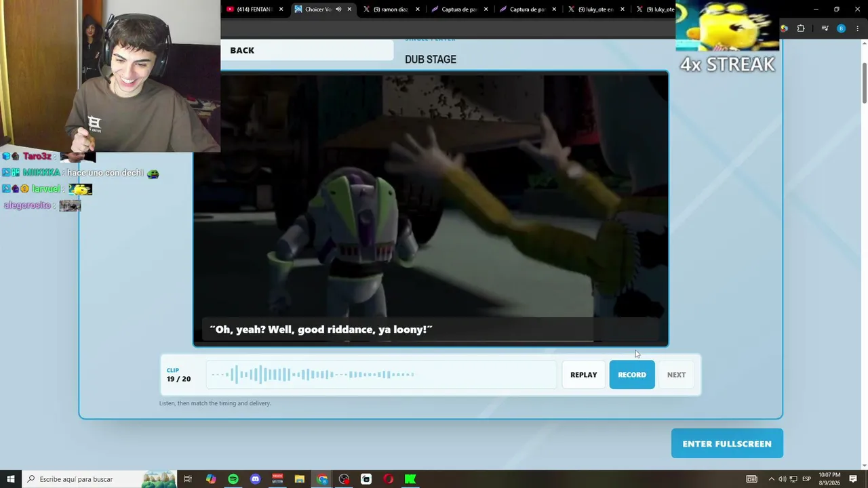Click the BACK button
The image size is (868, 488).
[242, 50]
